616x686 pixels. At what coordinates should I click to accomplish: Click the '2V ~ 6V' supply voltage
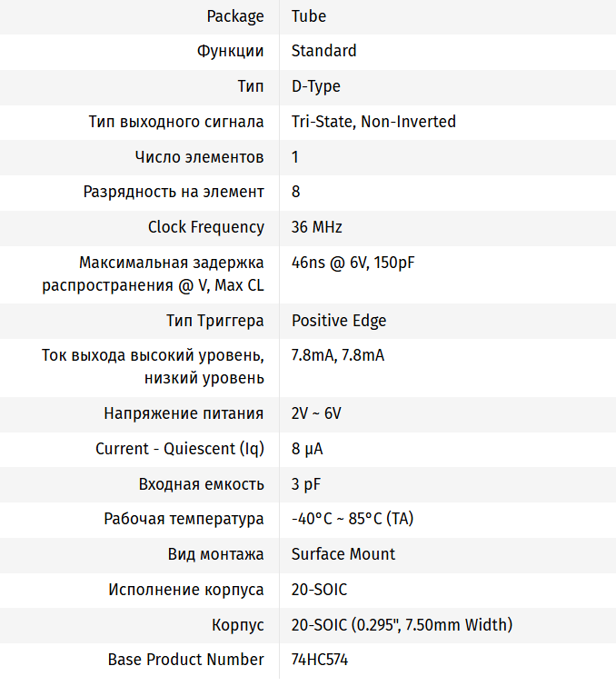click(316, 413)
